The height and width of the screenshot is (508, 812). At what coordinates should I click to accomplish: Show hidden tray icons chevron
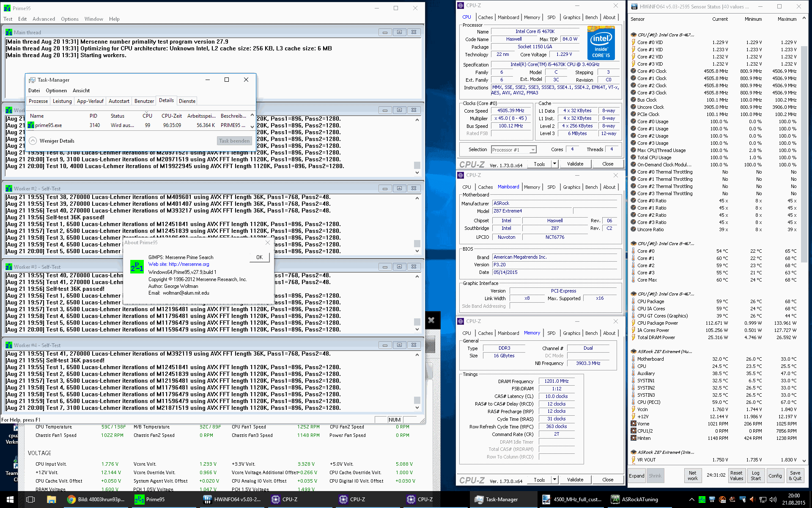coord(691,500)
